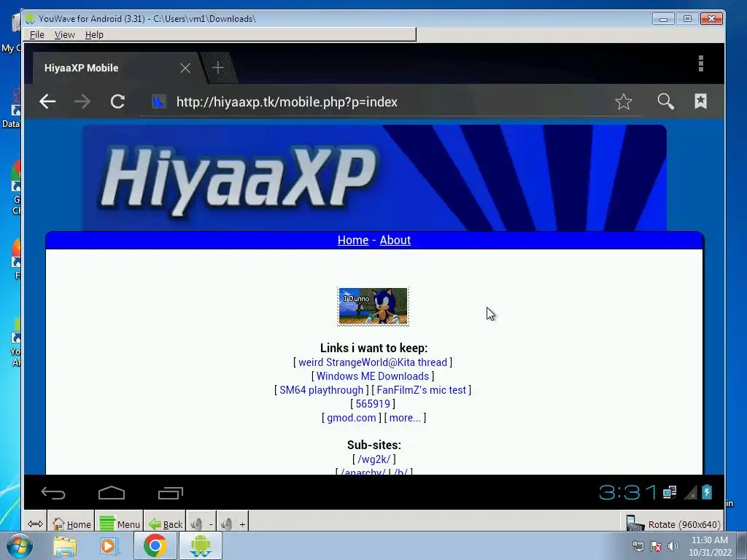Star this page as a favorite
The height and width of the screenshot is (560, 747).
pyautogui.click(x=623, y=101)
